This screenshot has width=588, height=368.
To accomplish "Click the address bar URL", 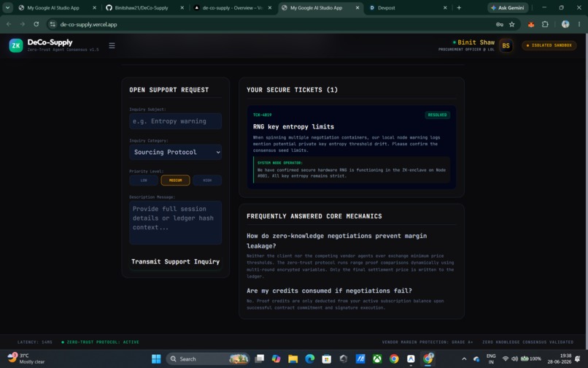I will click(x=88, y=24).
